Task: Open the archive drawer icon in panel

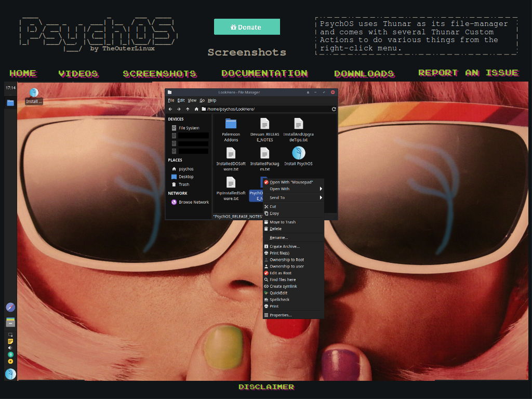Action: [x=10, y=322]
